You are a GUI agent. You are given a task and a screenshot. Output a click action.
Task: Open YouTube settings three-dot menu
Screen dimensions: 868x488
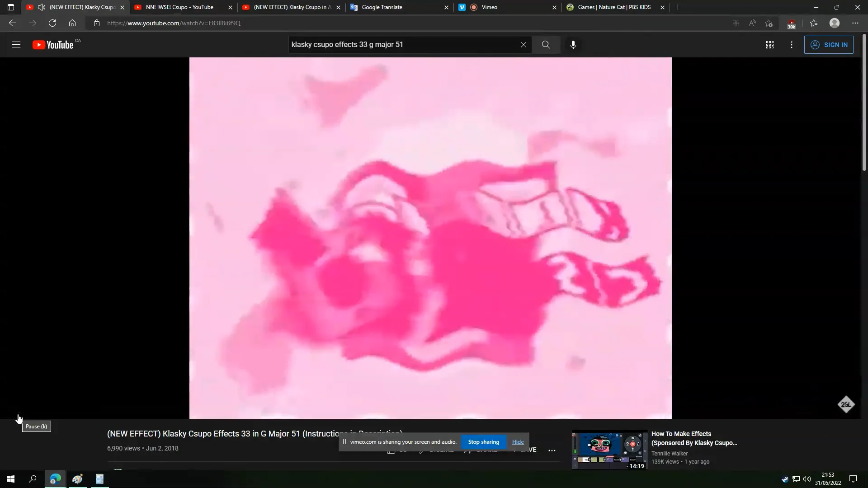point(791,45)
